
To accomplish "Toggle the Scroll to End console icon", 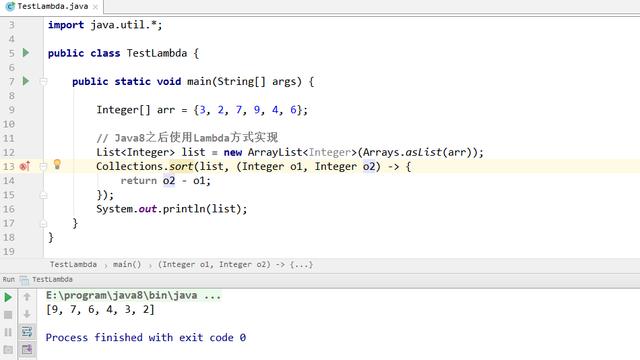I will point(27,349).
